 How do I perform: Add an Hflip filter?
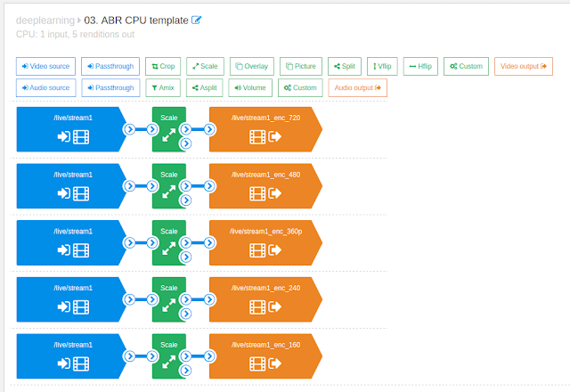click(x=419, y=66)
